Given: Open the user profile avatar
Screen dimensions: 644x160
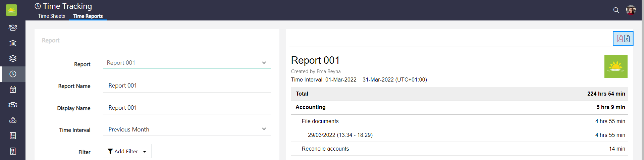Looking at the screenshot, I should coord(631,10).
